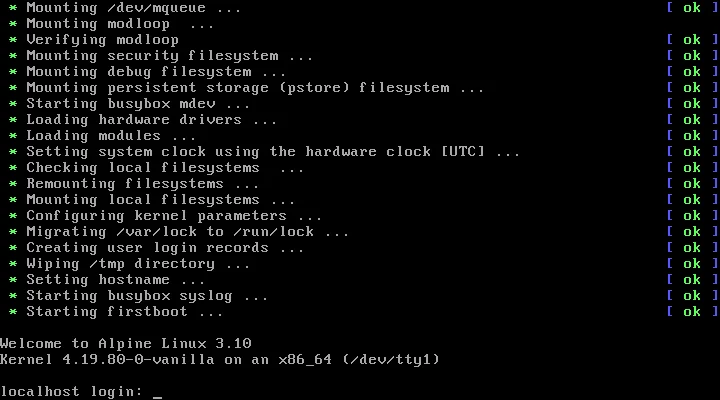Click the ok status beside Setting hostname
This screenshot has height=400, width=720.
(692, 280)
